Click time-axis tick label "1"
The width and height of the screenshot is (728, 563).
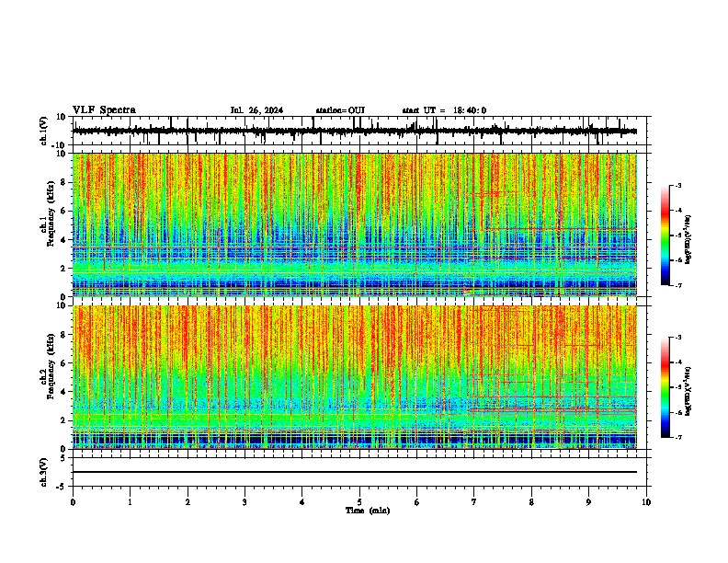[x=130, y=502]
